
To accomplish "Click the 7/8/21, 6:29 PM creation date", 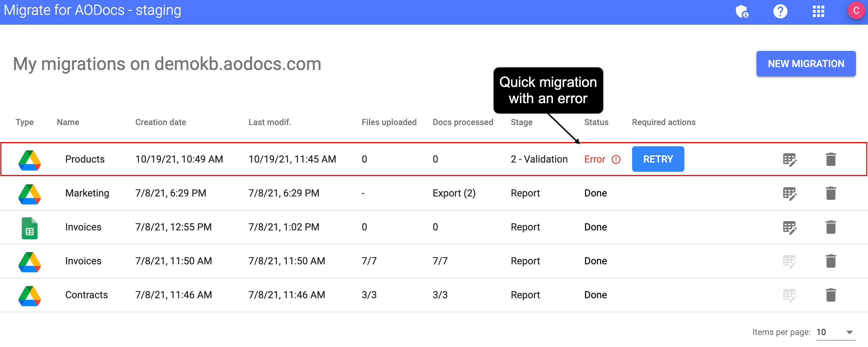I will (x=171, y=193).
